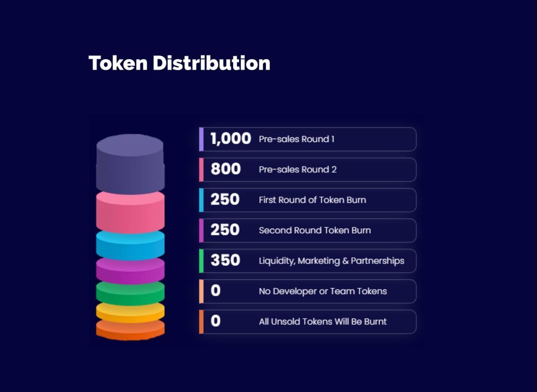Select the Pre-sales Round 1 row
Screen dimensions: 537x392
click(x=308, y=139)
